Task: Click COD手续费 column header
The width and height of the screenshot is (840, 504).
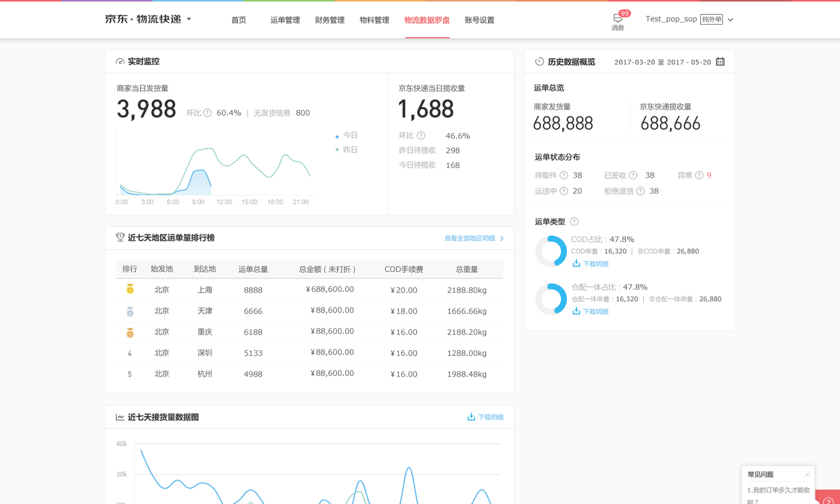Action: [x=404, y=269]
